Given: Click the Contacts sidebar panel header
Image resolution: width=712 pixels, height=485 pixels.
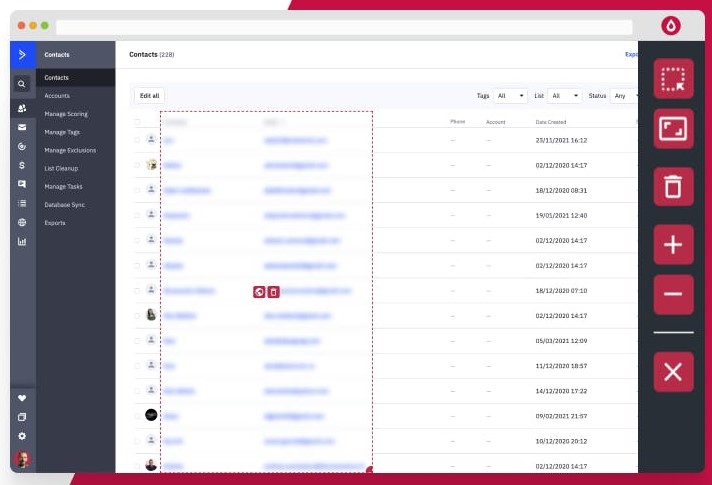Looking at the screenshot, I should [x=57, y=54].
